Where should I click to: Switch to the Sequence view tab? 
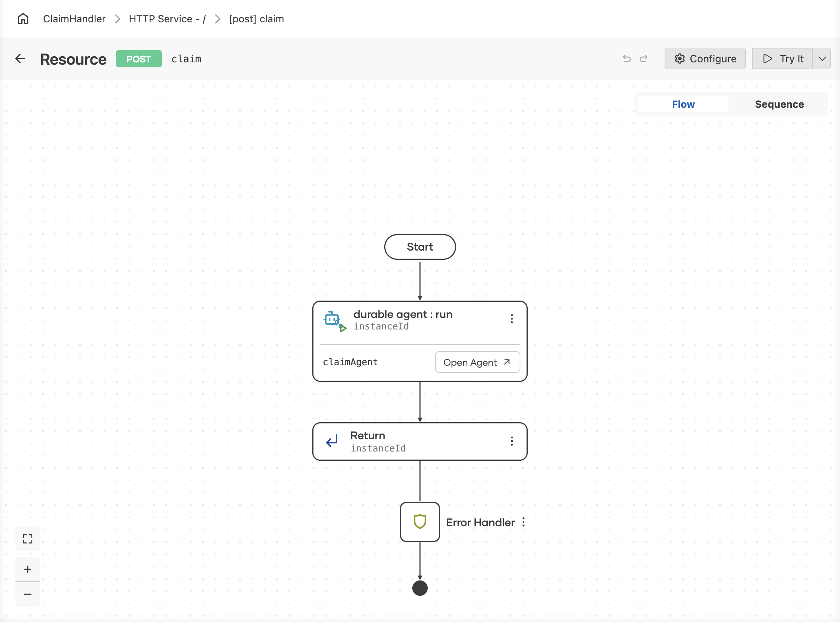[779, 104]
